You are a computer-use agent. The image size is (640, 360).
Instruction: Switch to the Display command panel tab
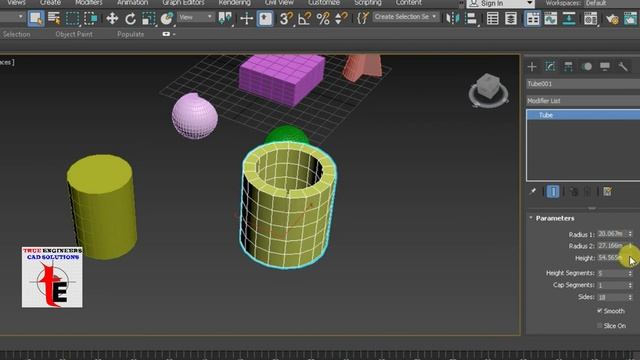tap(605, 67)
